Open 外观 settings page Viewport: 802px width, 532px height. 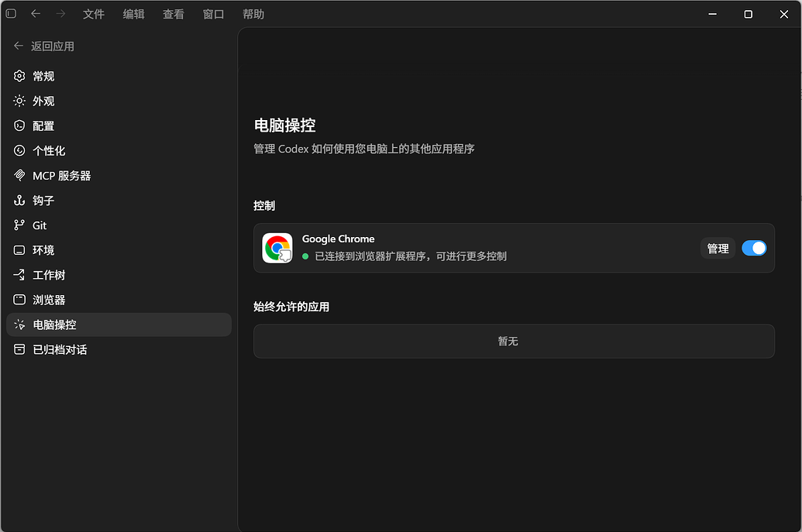coord(119,101)
